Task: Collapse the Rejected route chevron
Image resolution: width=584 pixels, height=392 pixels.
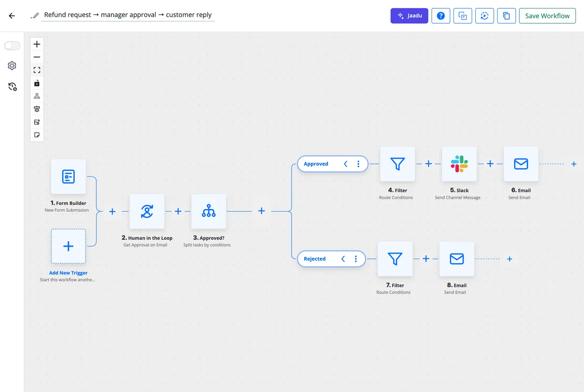Action: 343,258
